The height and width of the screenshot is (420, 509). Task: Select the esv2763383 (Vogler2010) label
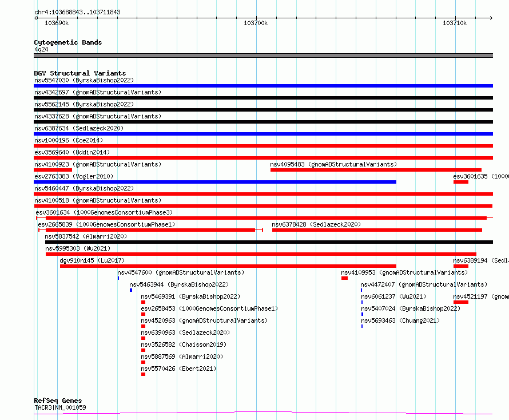tap(74, 176)
